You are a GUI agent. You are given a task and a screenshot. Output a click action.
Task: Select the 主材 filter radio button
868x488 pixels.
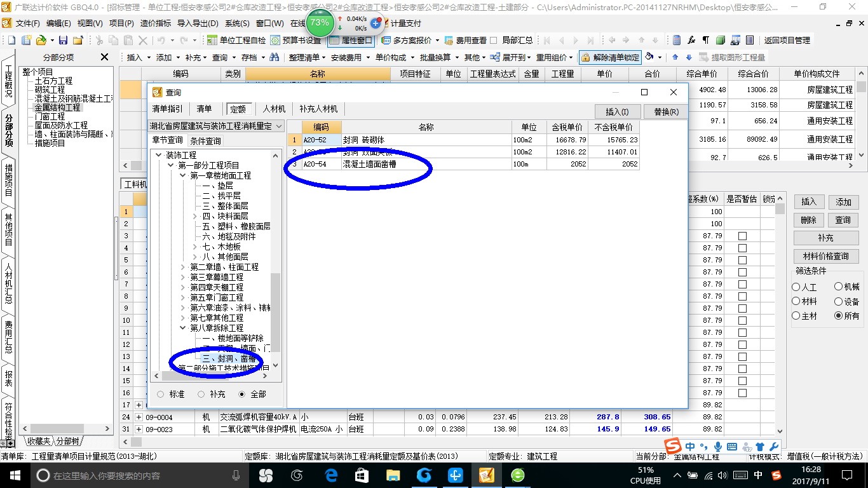[796, 316]
